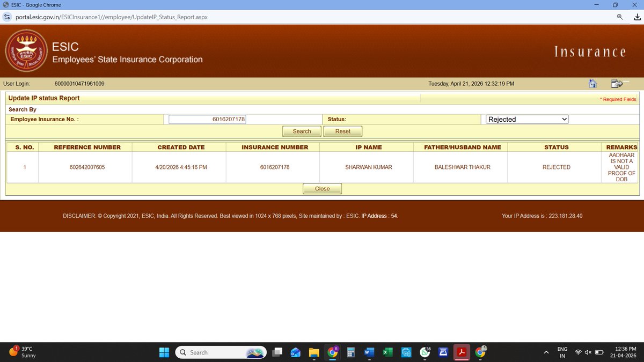Open Microsoft Store from taskbar
Screen dimensions: 644x362
pos(406,352)
